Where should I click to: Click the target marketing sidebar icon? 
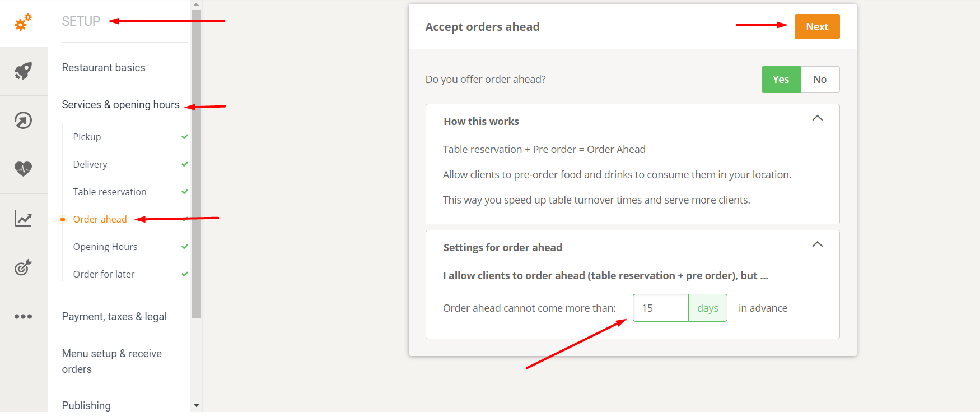23,267
